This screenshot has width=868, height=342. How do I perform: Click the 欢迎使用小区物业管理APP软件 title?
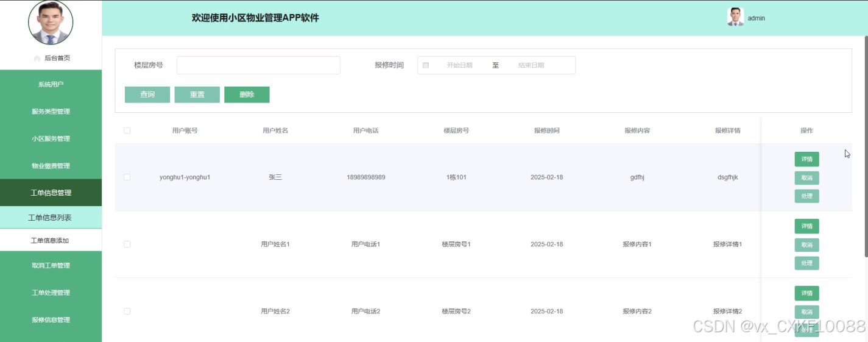[255, 18]
